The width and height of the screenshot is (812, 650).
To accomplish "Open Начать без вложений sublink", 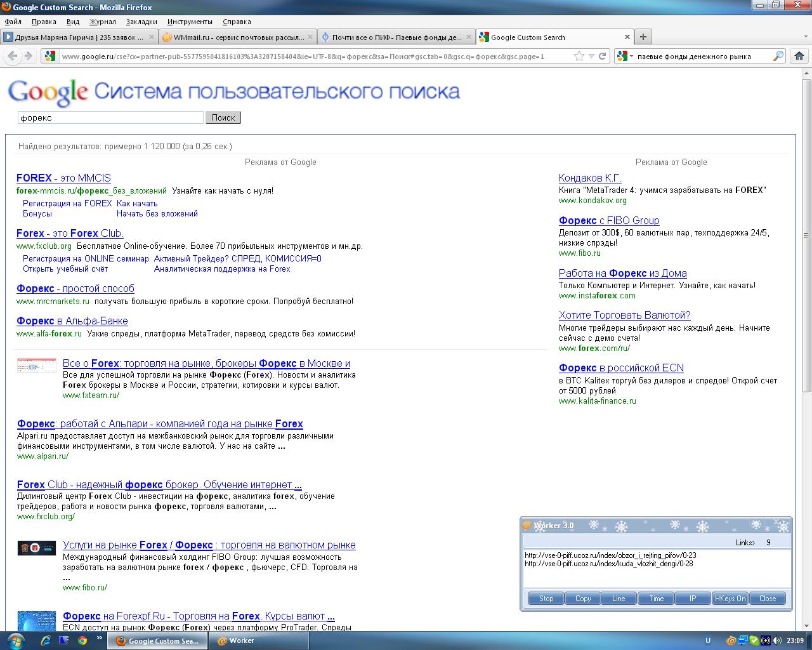I will point(157,213).
